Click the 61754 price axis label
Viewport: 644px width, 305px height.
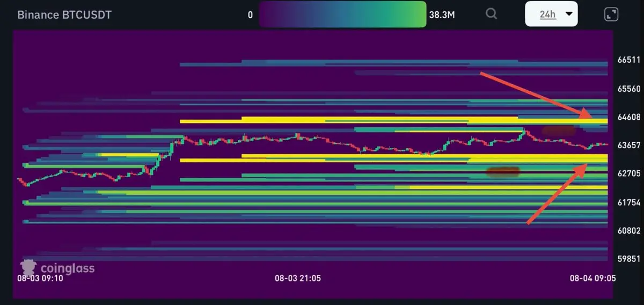629,202
